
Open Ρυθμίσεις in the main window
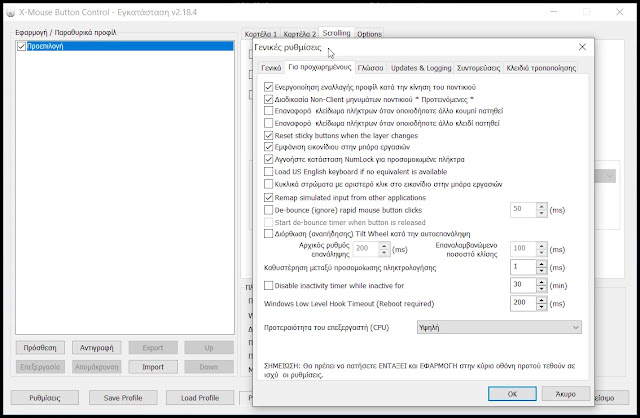(44, 398)
